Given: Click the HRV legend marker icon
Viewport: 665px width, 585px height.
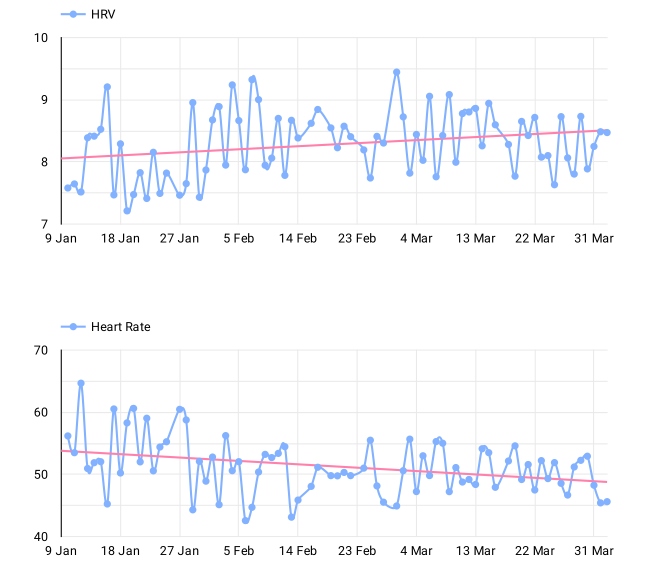Looking at the screenshot, I should tap(73, 14).
